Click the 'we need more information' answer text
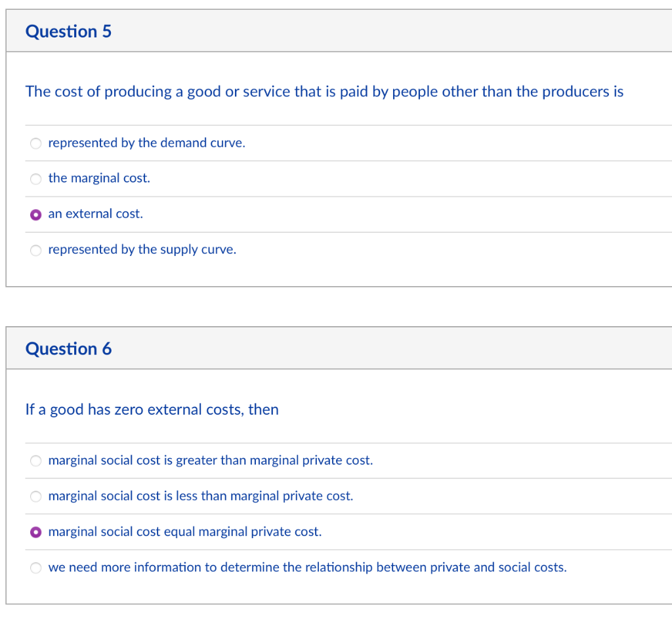This screenshot has height=626, width=672. 307,568
